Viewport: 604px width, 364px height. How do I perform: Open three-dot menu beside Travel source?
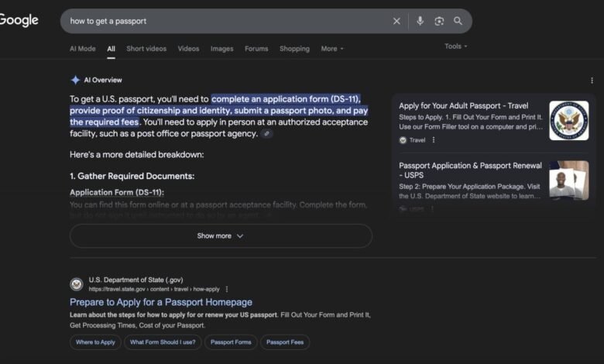coord(434,140)
